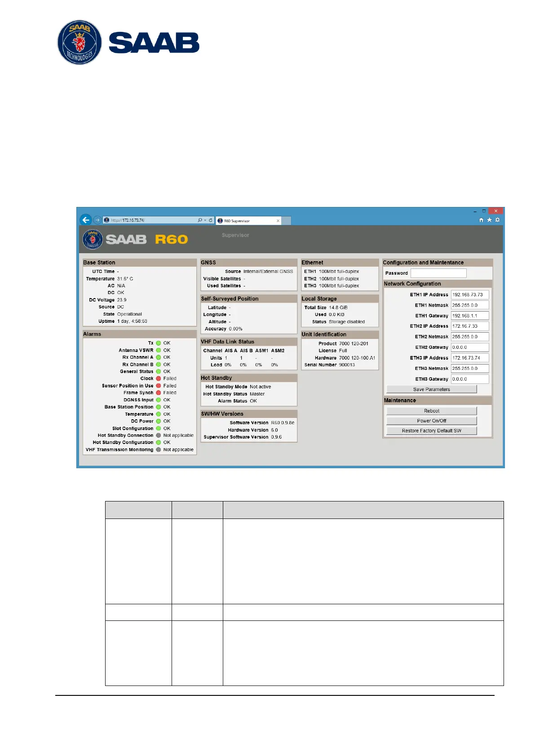Click 'Internal/External GNSS' source value

268,272
